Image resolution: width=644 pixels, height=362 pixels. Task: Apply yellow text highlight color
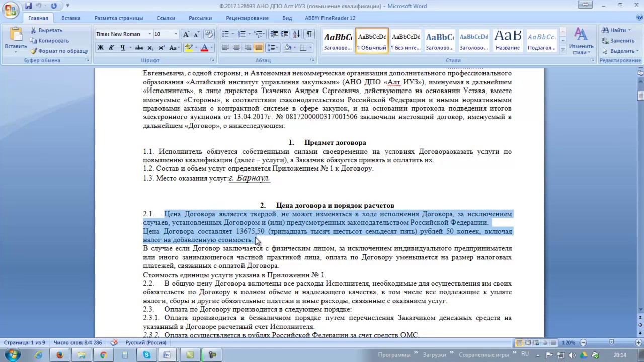coord(188,48)
